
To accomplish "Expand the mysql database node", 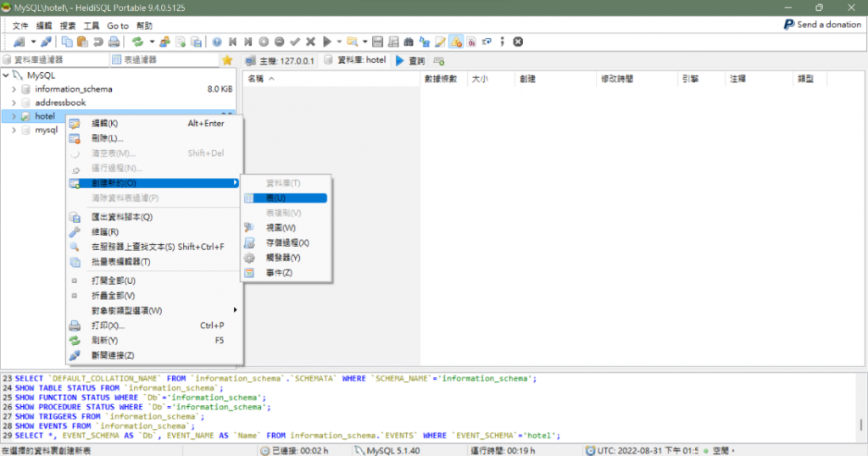I will click(14, 130).
